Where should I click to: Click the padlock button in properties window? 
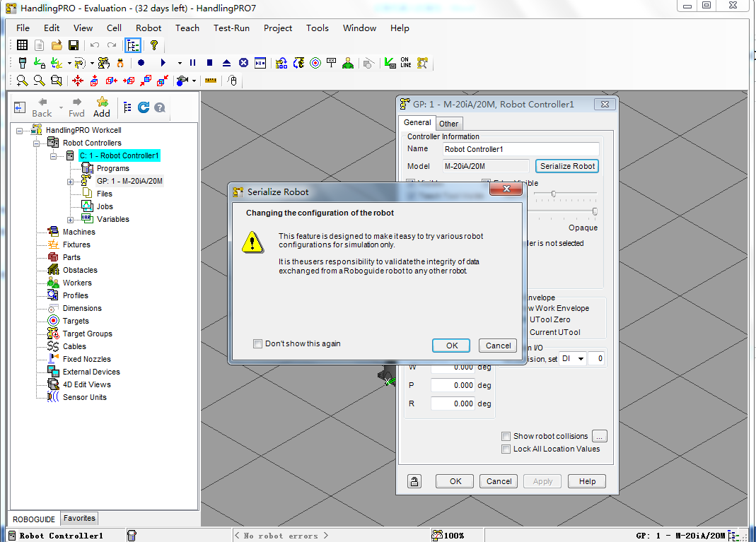coord(414,481)
